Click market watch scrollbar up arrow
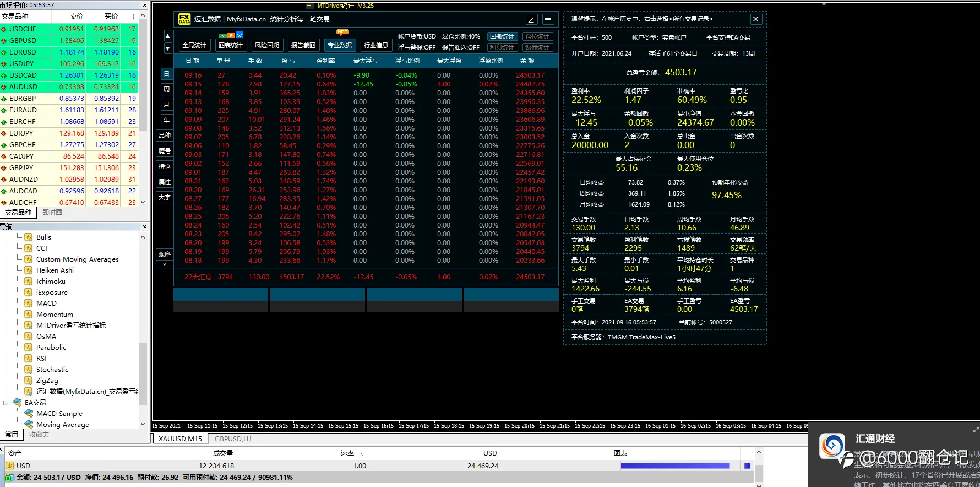The height and width of the screenshot is (487, 980). (143, 15)
